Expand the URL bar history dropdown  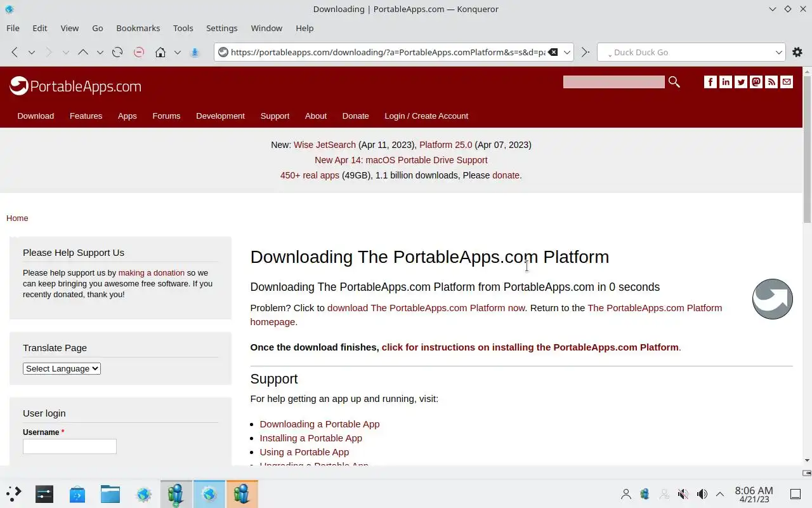tap(567, 52)
